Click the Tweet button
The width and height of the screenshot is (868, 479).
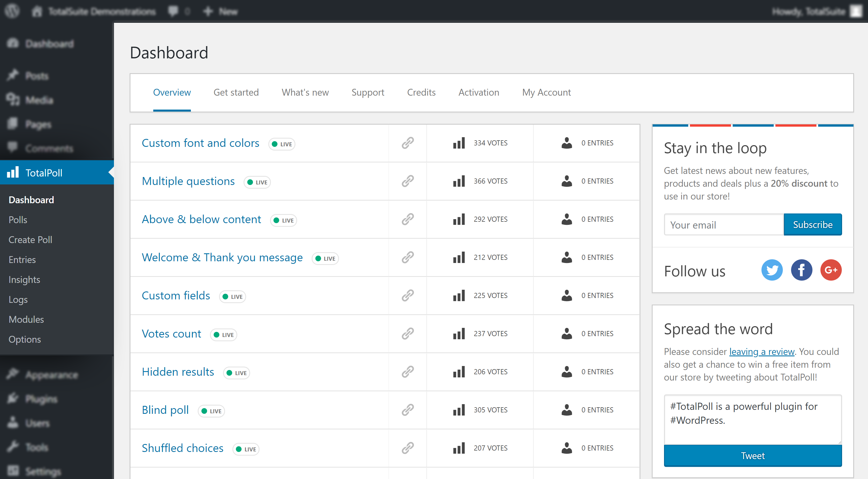[x=752, y=456]
